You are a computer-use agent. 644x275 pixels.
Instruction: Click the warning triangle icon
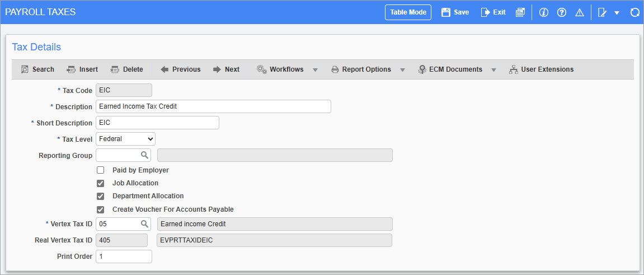point(580,12)
